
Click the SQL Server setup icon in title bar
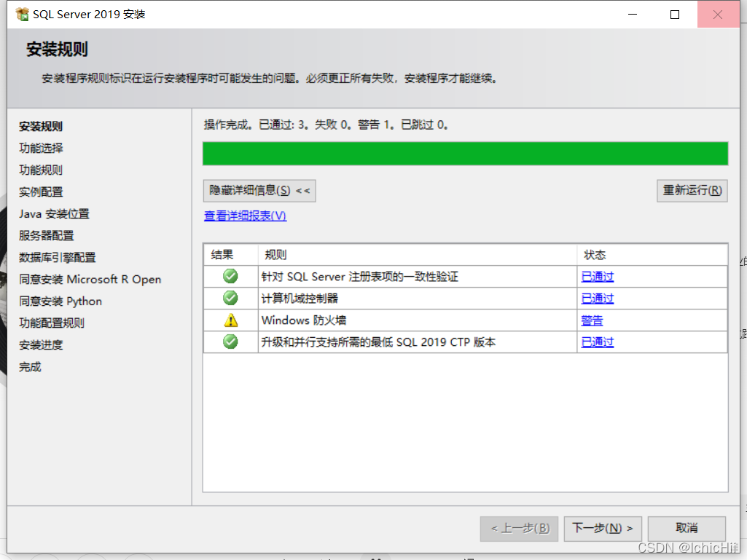point(22,15)
